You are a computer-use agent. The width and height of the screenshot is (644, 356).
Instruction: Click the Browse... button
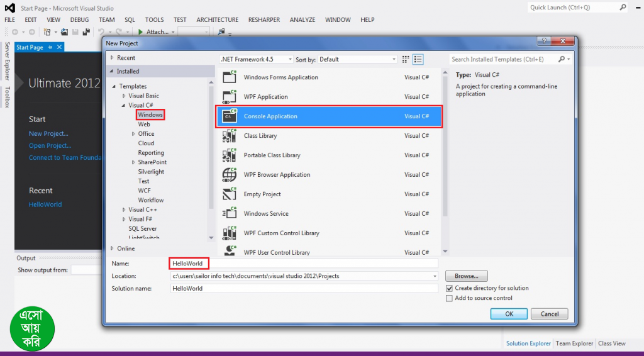[x=466, y=276]
